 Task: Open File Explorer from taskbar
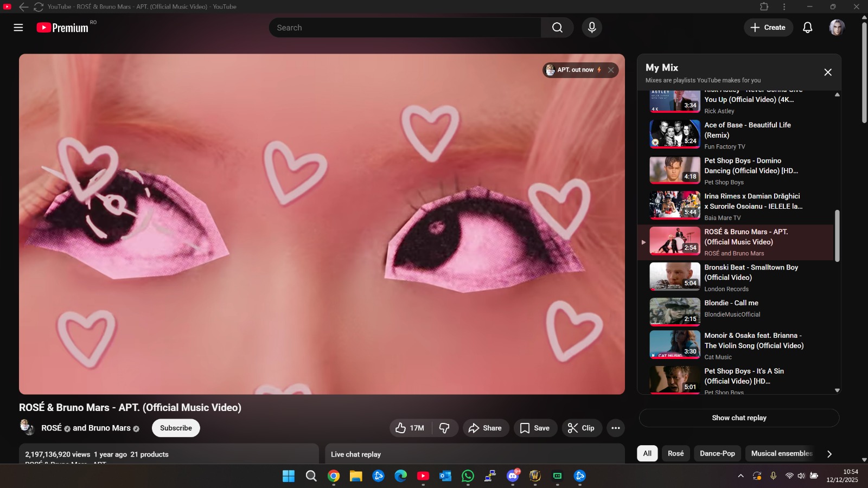tap(356, 476)
